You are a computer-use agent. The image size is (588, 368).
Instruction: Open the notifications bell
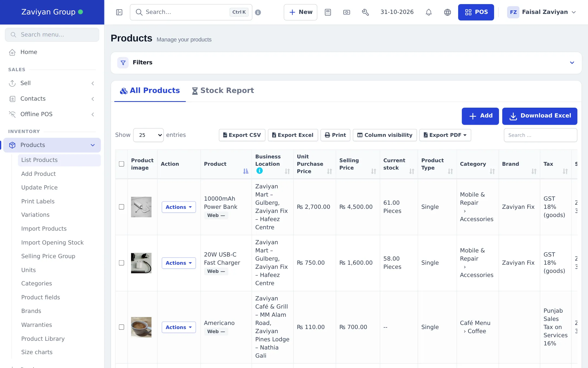pos(429,12)
